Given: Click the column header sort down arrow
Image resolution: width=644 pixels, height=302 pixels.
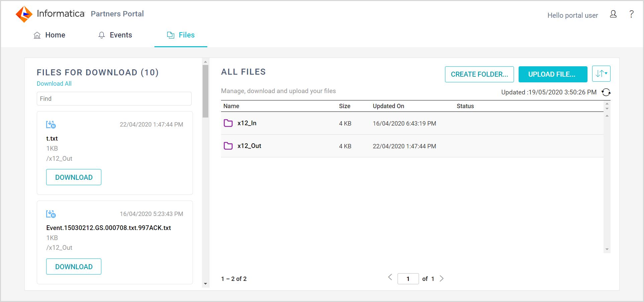Looking at the screenshot, I should [607, 108].
